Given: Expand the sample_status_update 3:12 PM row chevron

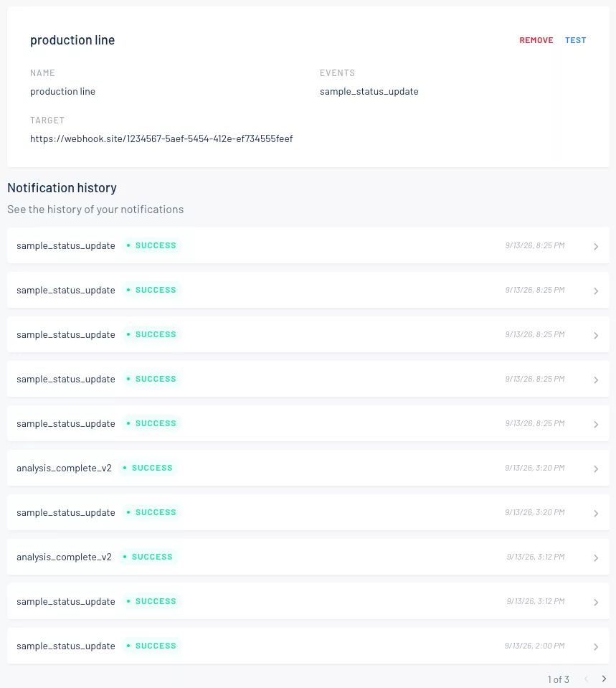Looking at the screenshot, I should [x=596, y=602].
